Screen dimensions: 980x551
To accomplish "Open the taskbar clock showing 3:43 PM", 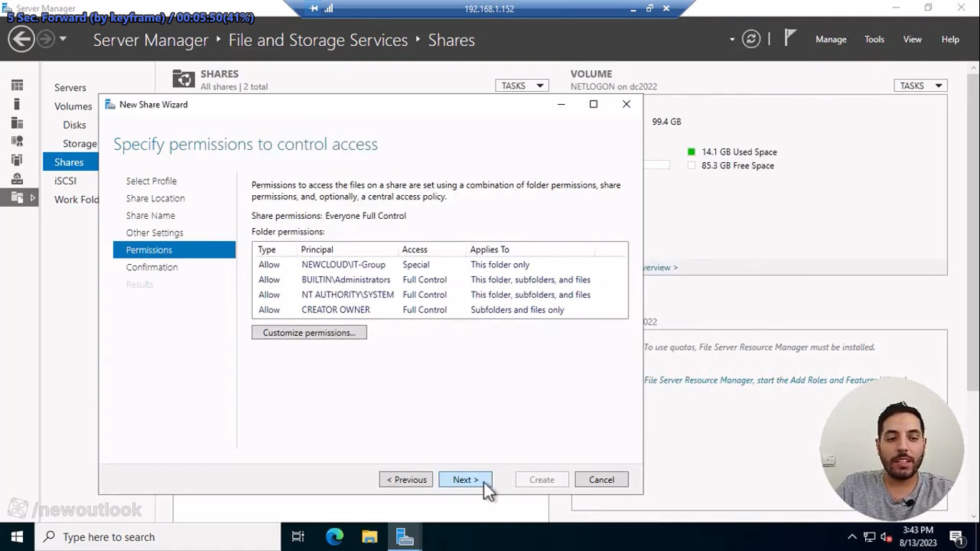I will click(x=918, y=537).
